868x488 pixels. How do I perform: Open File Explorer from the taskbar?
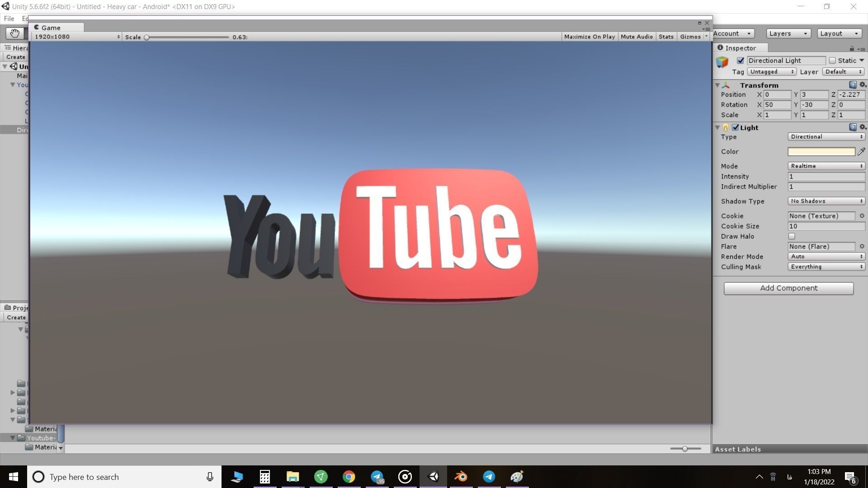tap(292, 477)
